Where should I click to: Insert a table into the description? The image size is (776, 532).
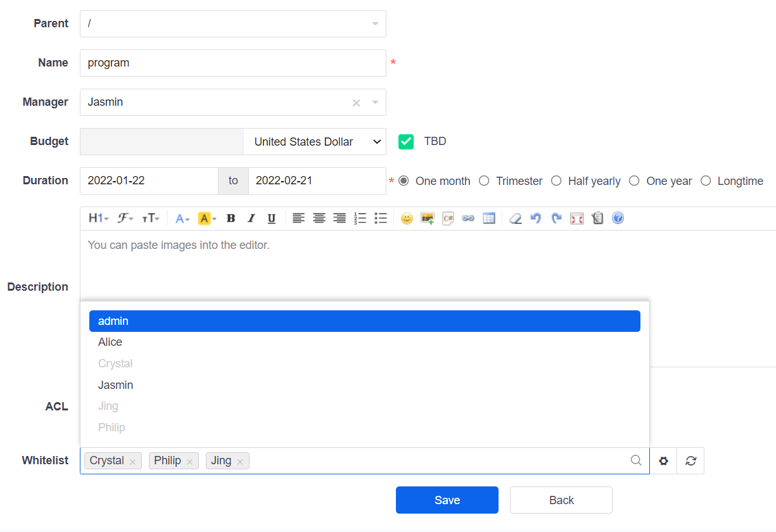click(x=488, y=218)
